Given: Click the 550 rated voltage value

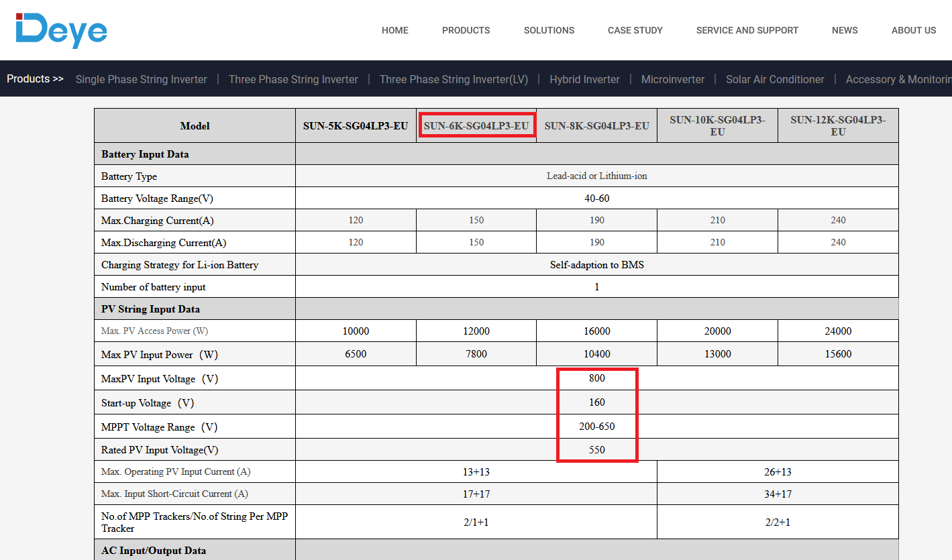Looking at the screenshot, I should [x=597, y=450].
